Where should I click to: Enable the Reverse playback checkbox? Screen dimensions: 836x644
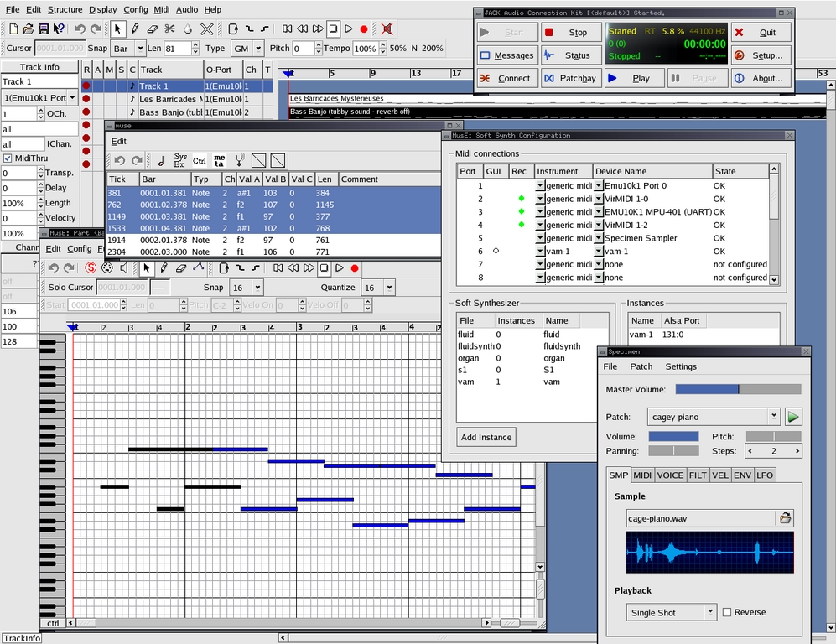pos(727,612)
